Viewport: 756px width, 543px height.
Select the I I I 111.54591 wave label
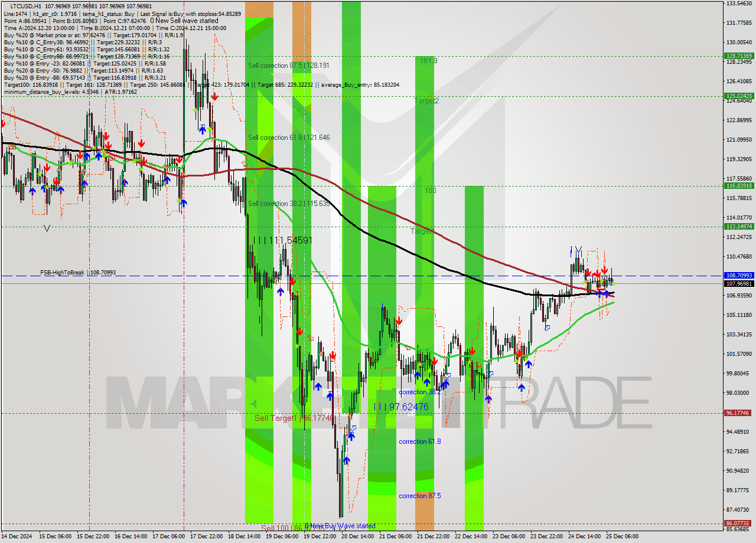point(282,241)
